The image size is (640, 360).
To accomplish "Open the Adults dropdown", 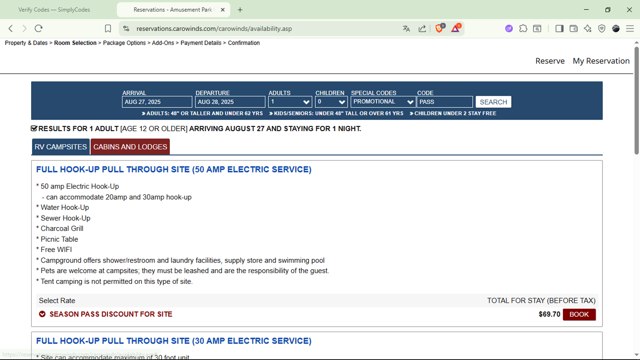I will point(290,102).
